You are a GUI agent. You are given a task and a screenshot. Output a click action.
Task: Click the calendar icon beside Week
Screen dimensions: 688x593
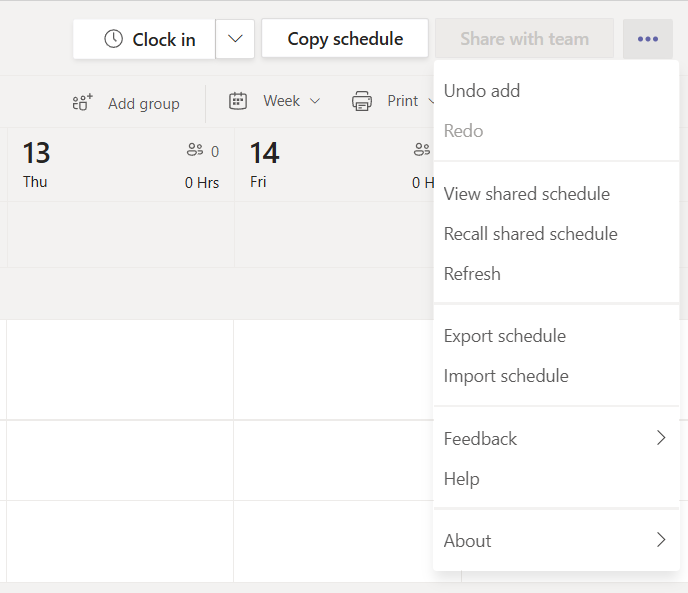pyautogui.click(x=238, y=101)
